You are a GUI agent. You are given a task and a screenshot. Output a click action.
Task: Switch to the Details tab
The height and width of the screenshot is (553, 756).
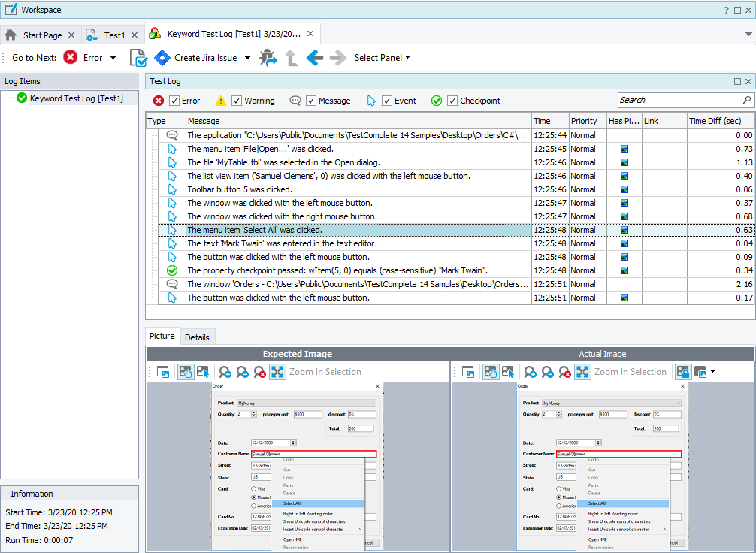[197, 337]
